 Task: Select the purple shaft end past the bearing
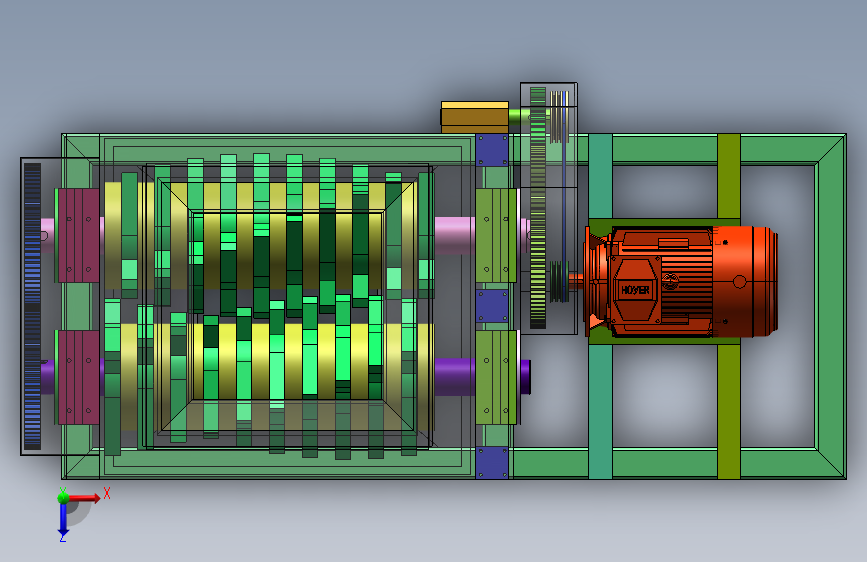[525, 377]
